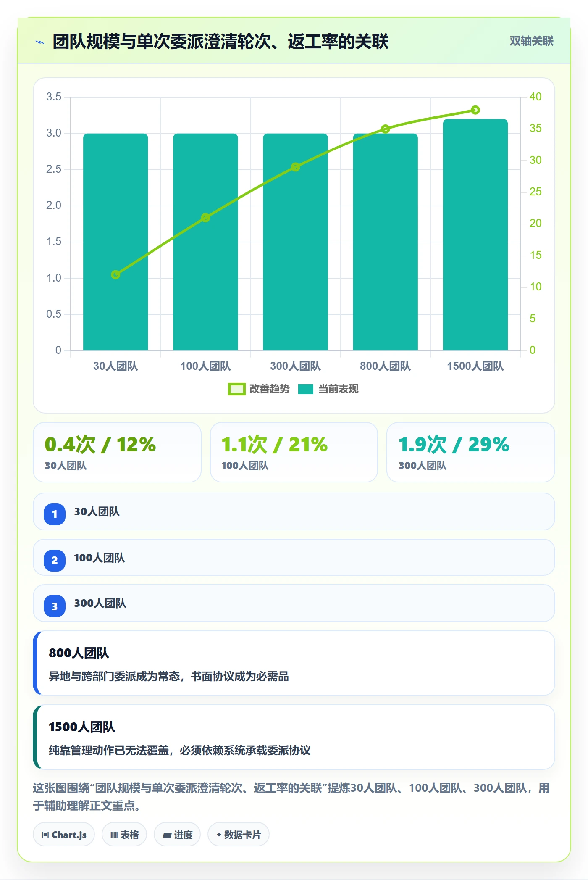Screen dimensions: 588x880
Task: Click the 当前表现 legend label
Action: click(338, 389)
